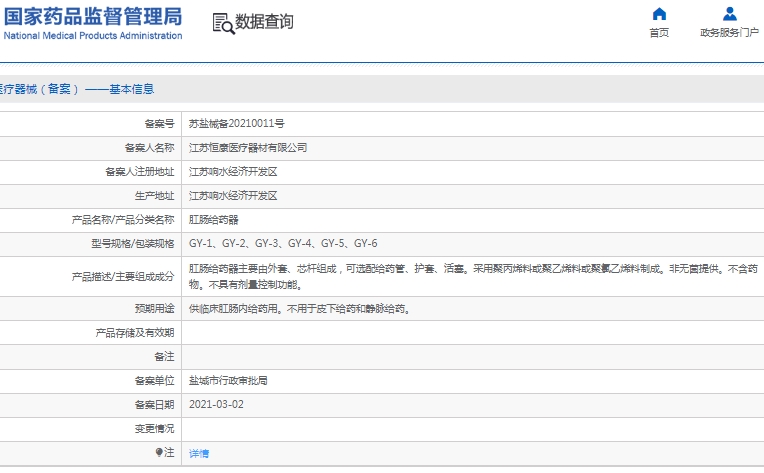Screen dimensions: 764x473
Task: Click the 备案日期 row label
Action: pos(154,405)
